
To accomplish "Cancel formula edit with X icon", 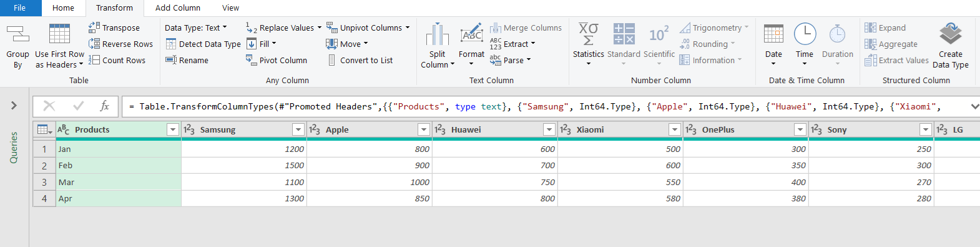I will pyautogui.click(x=49, y=106).
